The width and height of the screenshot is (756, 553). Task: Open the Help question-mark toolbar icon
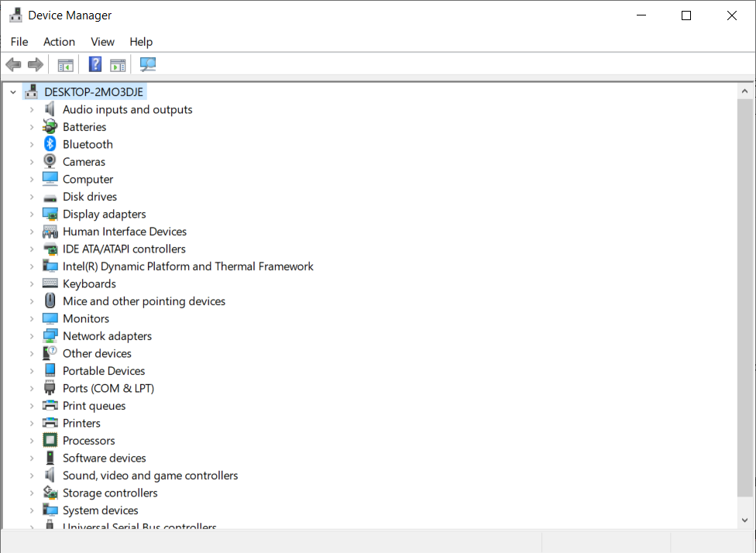point(95,64)
